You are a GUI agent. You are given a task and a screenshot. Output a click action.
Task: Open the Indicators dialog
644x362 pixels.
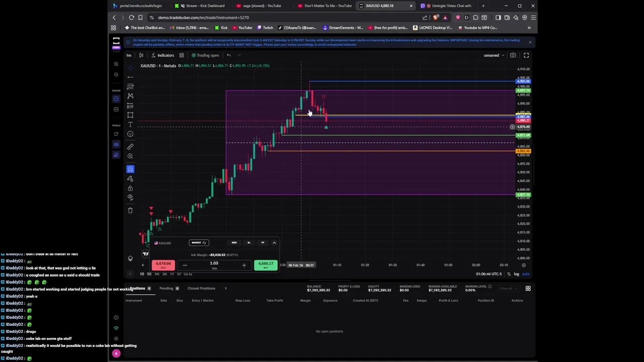(163, 55)
